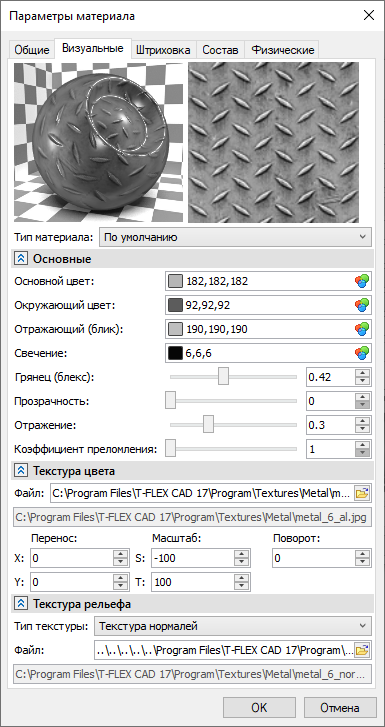Image resolution: width=385 pixels, height=727 pixels.
Task: Open color picker icon for Окружающий цвет
Action: (361, 305)
